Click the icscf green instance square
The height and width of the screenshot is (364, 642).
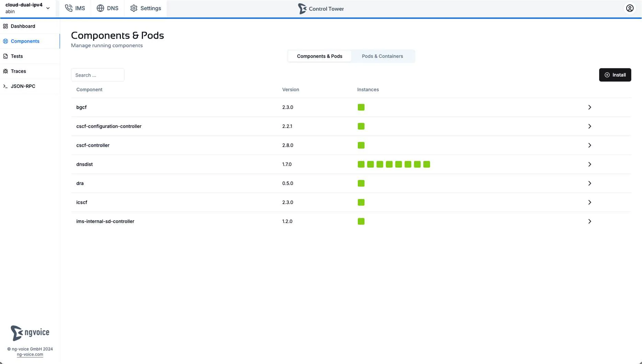[x=361, y=202]
